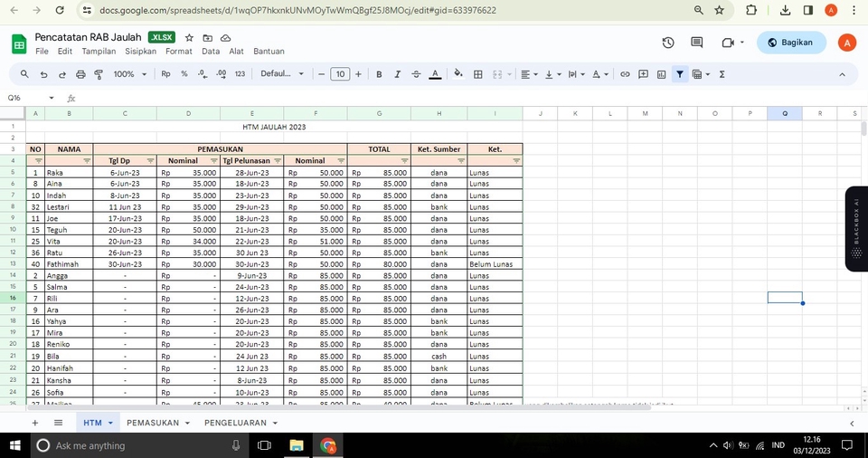Click the font size field
Image resolution: width=868 pixels, height=458 pixels.
click(x=340, y=74)
